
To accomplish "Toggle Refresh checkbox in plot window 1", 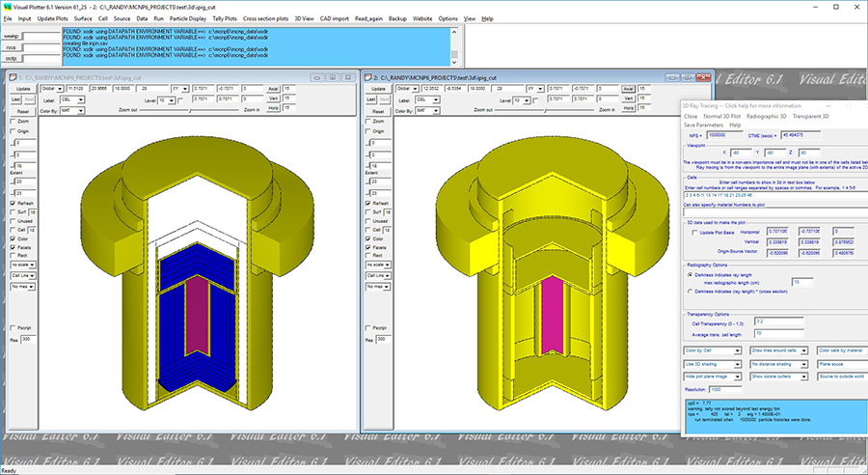I will coord(14,204).
